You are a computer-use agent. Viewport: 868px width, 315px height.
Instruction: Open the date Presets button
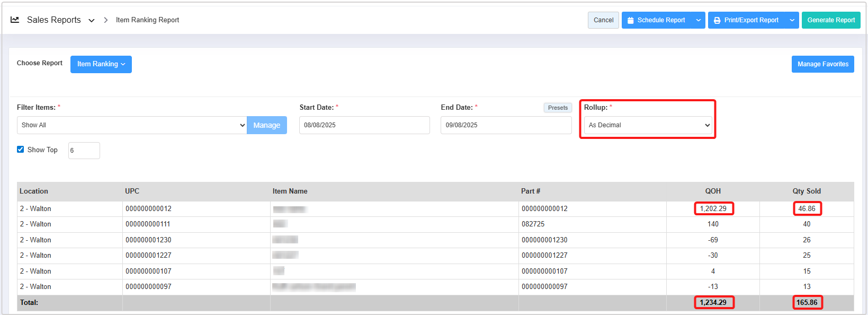[558, 108]
